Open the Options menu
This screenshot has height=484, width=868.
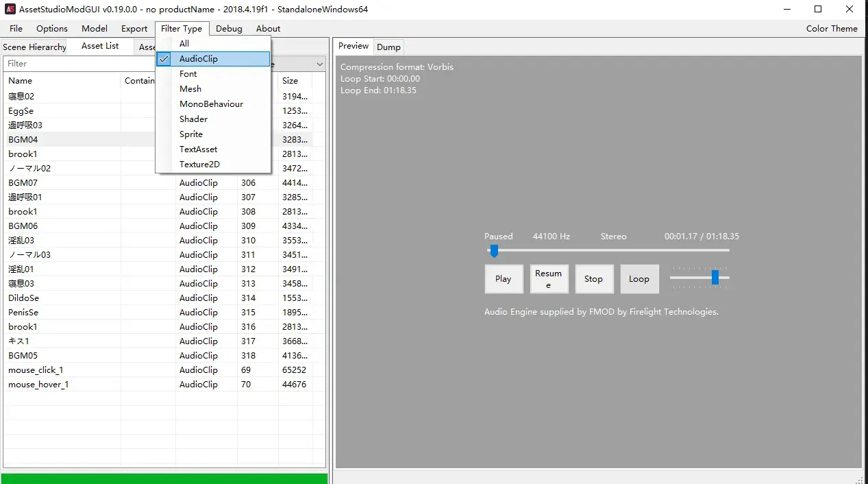pos(52,28)
